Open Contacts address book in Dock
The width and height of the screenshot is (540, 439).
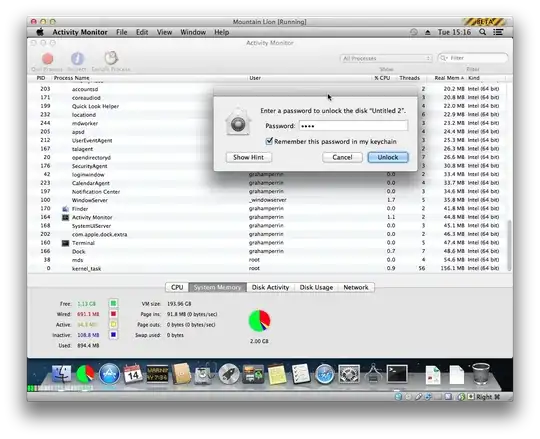point(181,374)
